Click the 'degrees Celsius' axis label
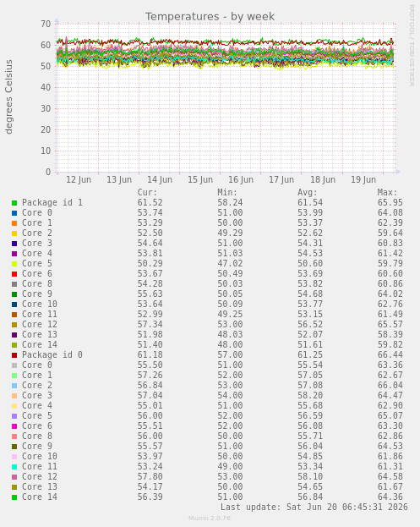420x527 pixels. (x=8, y=96)
